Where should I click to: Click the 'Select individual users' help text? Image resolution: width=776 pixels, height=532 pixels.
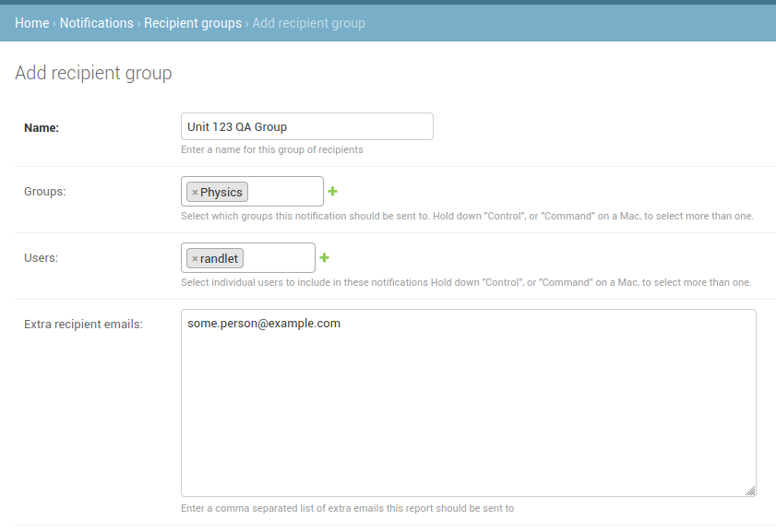[x=466, y=282]
